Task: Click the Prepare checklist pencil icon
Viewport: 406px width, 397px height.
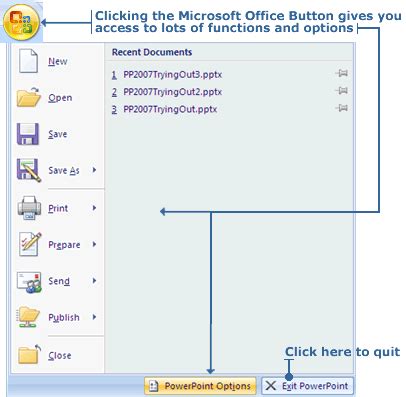Action: tap(30, 244)
